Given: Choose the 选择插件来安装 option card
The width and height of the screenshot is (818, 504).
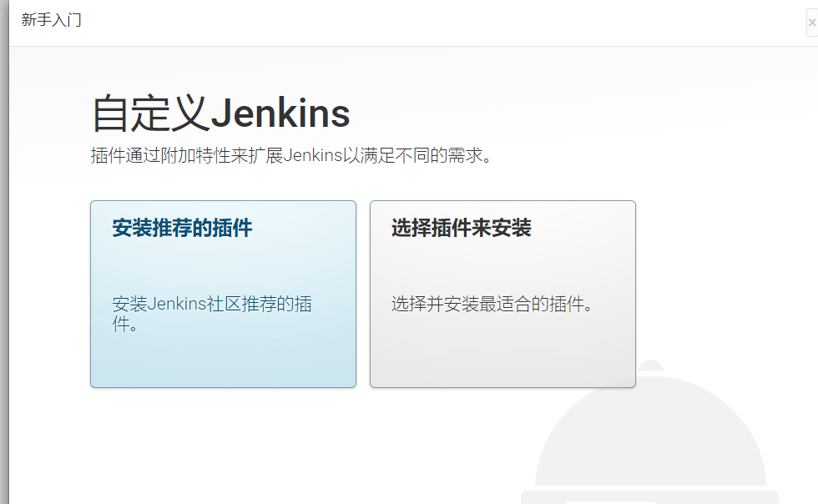Looking at the screenshot, I should (502, 294).
